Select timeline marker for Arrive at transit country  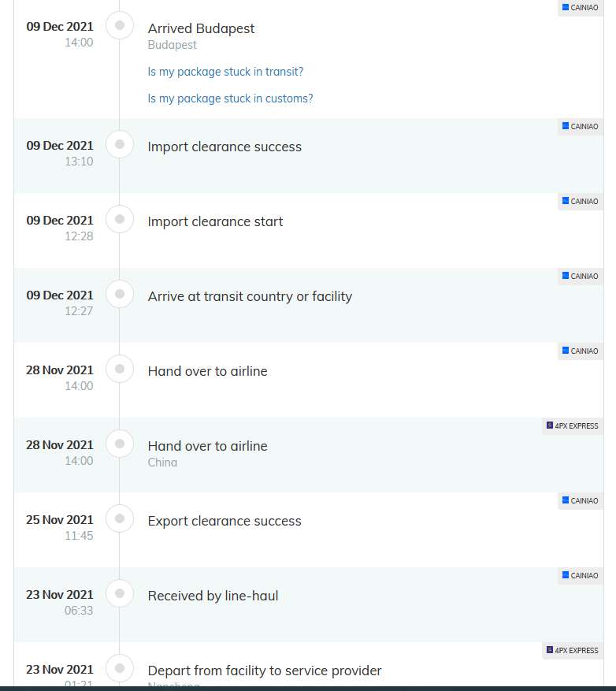(120, 294)
